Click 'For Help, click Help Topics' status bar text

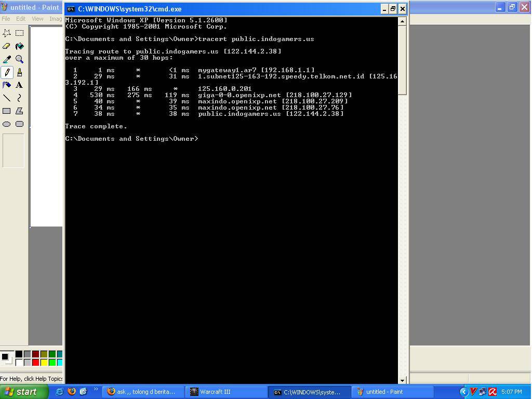tap(31, 379)
